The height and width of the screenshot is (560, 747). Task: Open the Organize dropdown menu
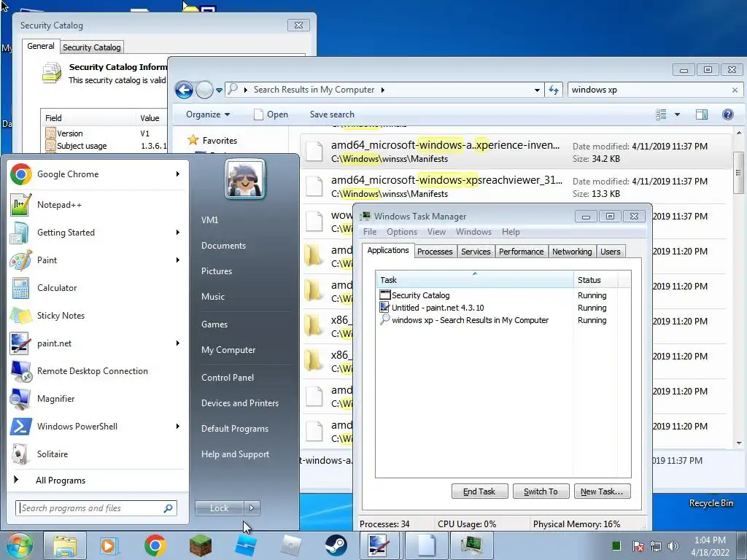(208, 114)
